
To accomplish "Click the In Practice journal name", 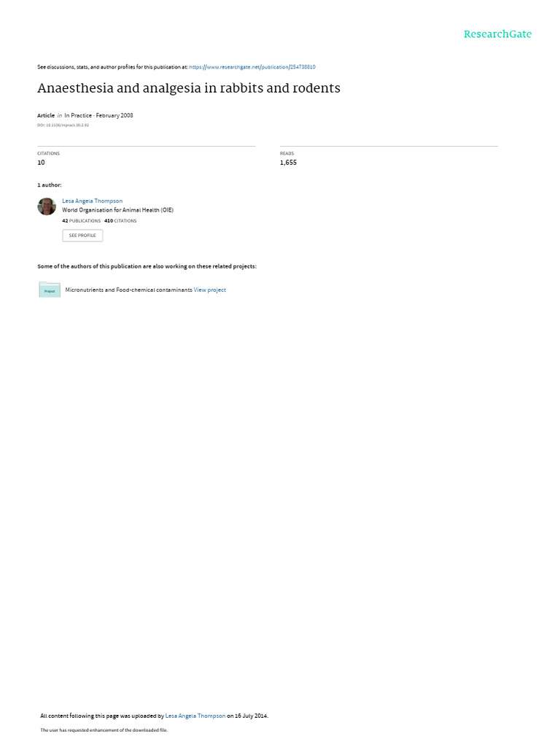I will tap(78, 115).
